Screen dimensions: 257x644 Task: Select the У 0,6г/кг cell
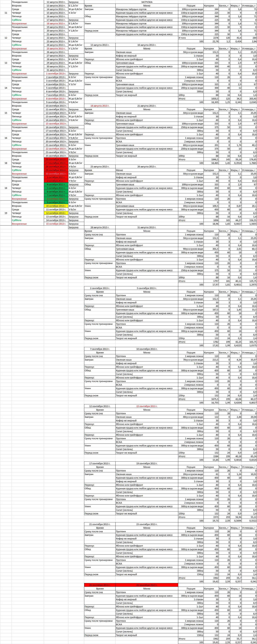point(76,120)
